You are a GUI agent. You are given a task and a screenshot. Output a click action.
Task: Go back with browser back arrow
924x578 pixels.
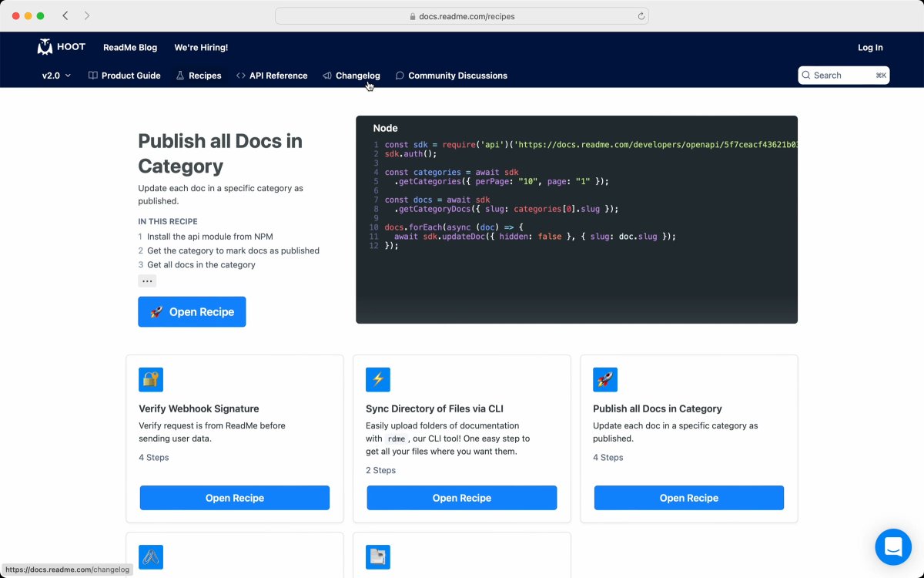point(65,15)
